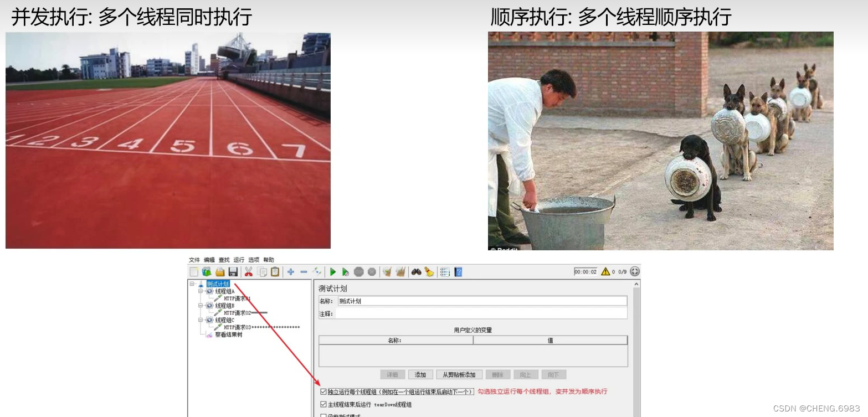Collapse the 测试计划 root tree node
The height and width of the screenshot is (417, 868).
(x=192, y=284)
